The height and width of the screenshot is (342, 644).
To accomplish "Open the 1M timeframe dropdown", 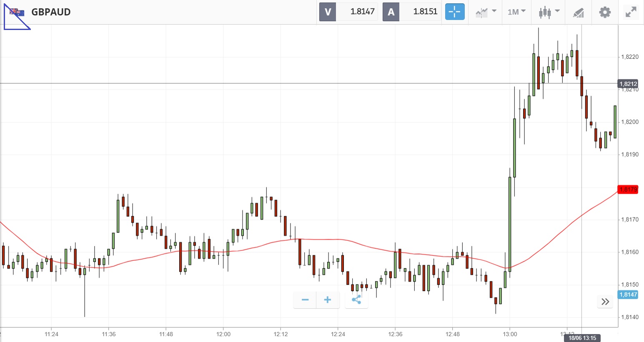I will pos(516,12).
